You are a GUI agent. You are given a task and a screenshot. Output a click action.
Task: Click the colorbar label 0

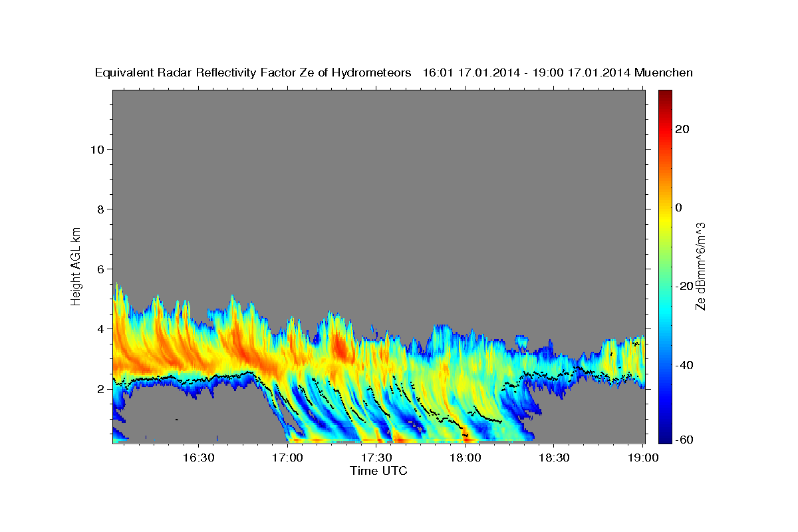(x=679, y=207)
